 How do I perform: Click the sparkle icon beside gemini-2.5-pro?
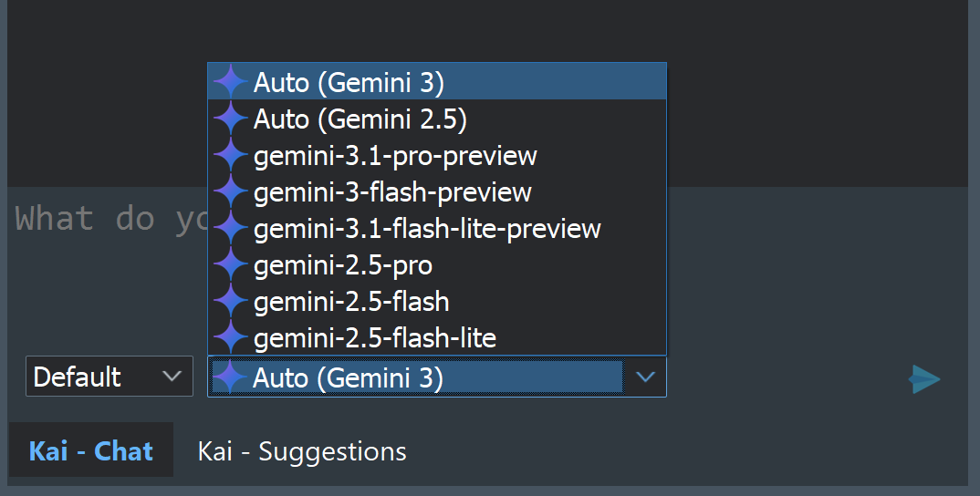[x=231, y=264]
